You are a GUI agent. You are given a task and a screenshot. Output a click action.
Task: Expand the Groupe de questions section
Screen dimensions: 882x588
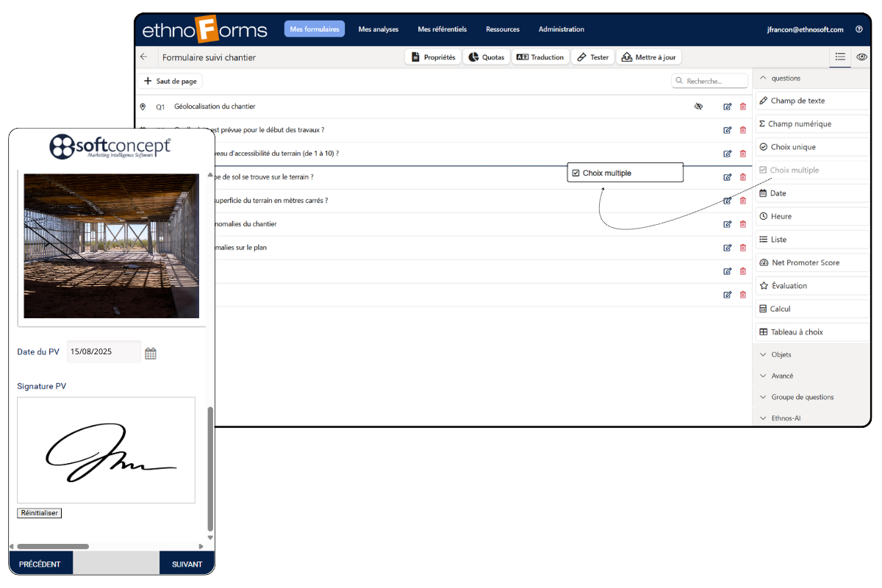tap(801, 397)
